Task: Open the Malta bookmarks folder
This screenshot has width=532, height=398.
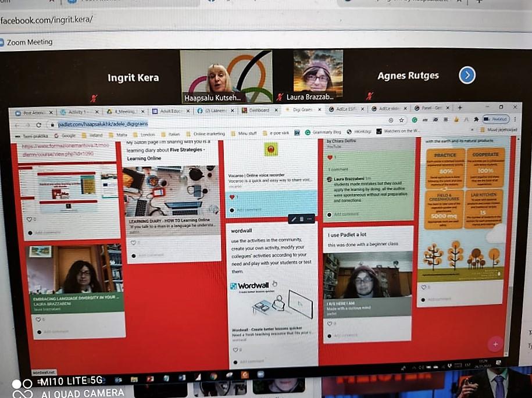Action: [x=119, y=135]
